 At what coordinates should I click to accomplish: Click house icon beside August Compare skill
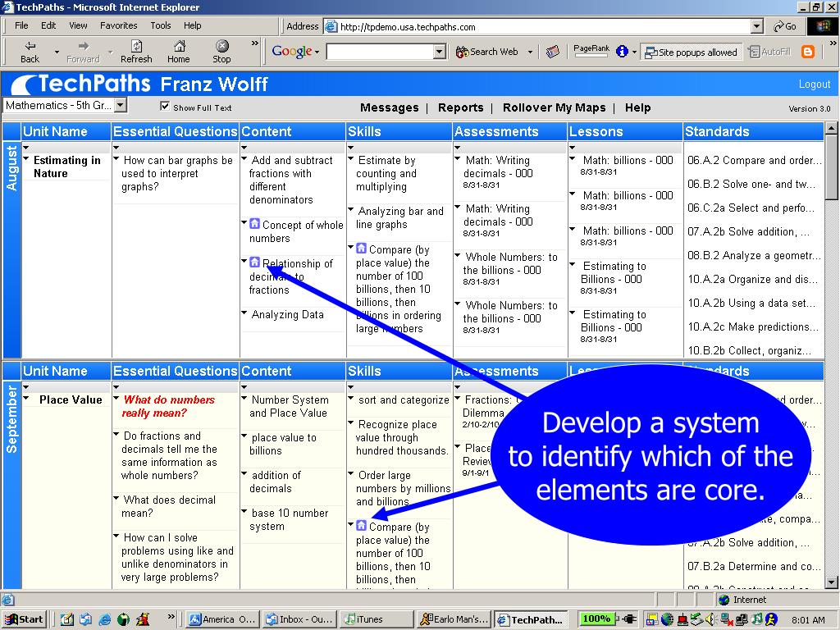(362, 248)
